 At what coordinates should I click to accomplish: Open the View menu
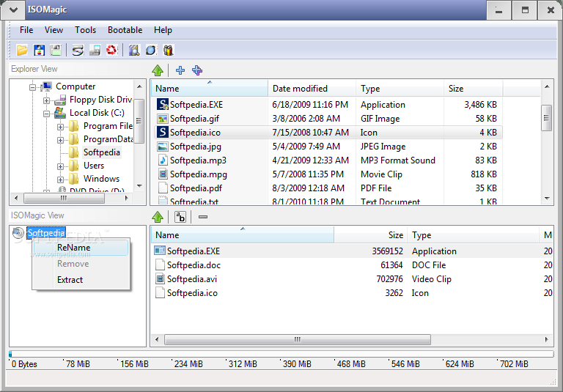click(x=54, y=30)
